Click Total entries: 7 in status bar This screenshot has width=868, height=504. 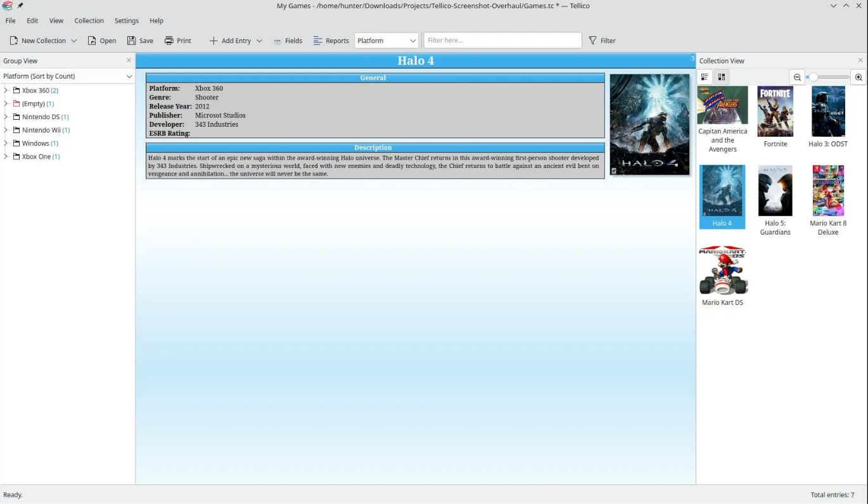coord(833,494)
